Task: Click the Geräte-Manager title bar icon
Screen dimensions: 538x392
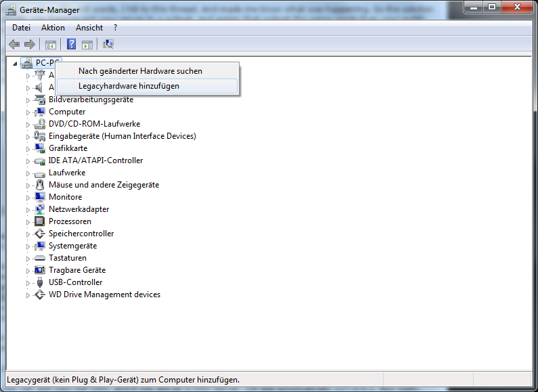Action: [11, 10]
